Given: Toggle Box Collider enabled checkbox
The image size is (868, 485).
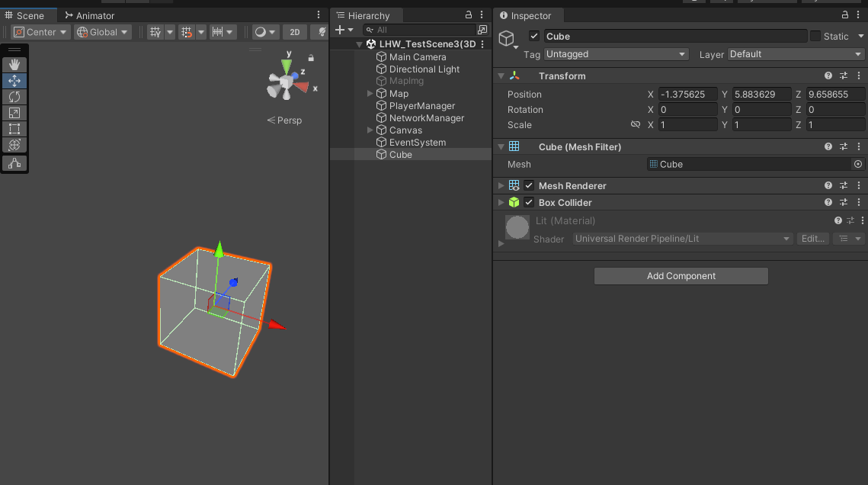Looking at the screenshot, I should [x=529, y=202].
